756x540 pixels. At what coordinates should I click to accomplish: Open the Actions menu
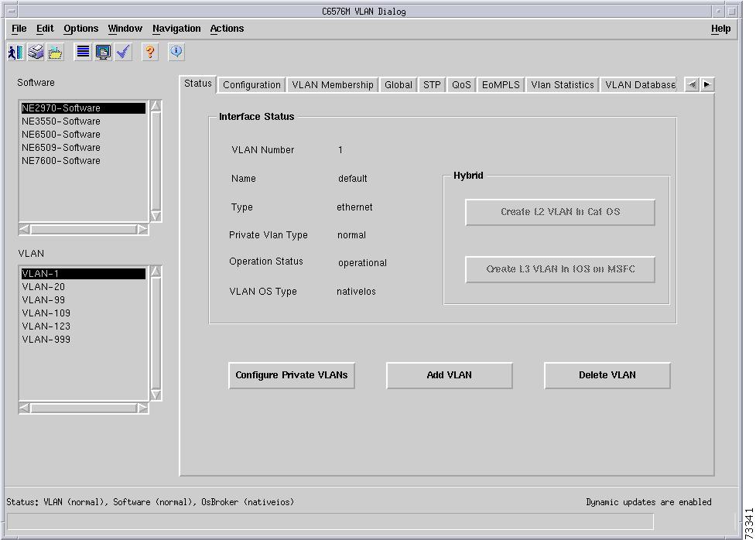coord(227,29)
